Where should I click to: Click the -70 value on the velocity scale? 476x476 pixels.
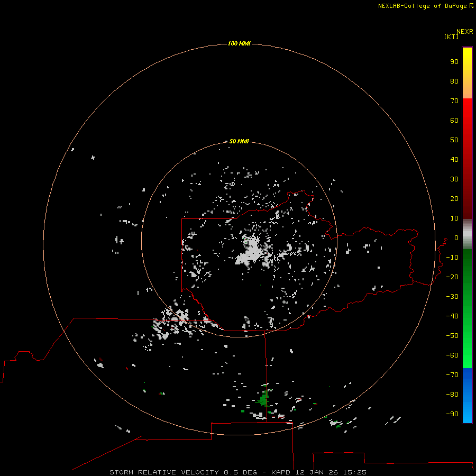click(452, 375)
